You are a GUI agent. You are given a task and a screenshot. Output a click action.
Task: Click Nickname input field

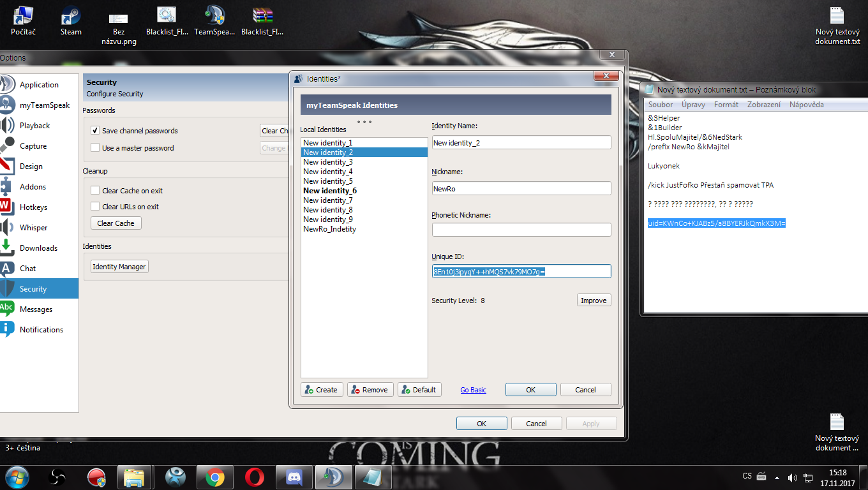coord(521,189)
